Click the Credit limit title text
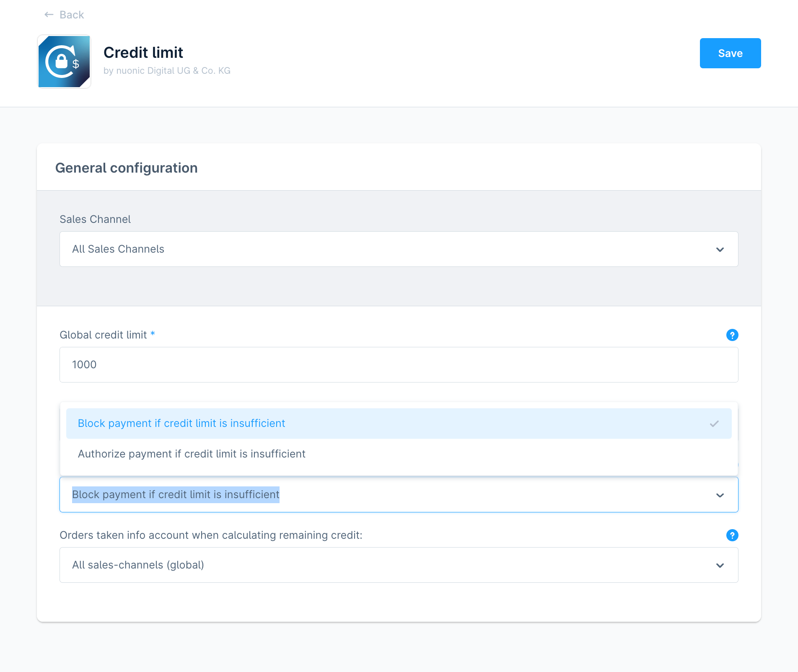Screen dimensions: 798x672 pyautogui.click(x=143, y=52)
